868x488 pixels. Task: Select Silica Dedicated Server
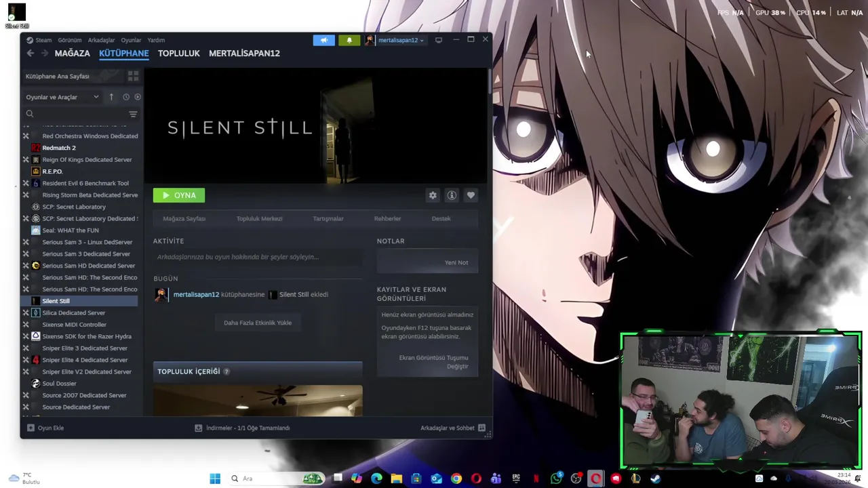click(x=73, y=312)
